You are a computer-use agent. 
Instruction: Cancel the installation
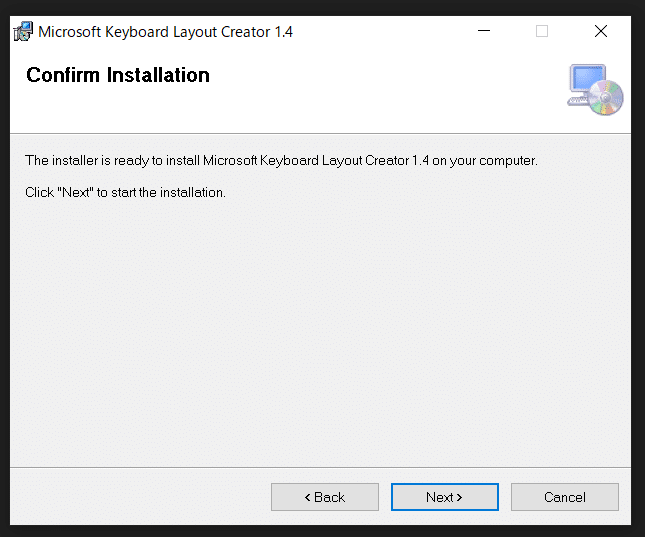coord(565,497)
